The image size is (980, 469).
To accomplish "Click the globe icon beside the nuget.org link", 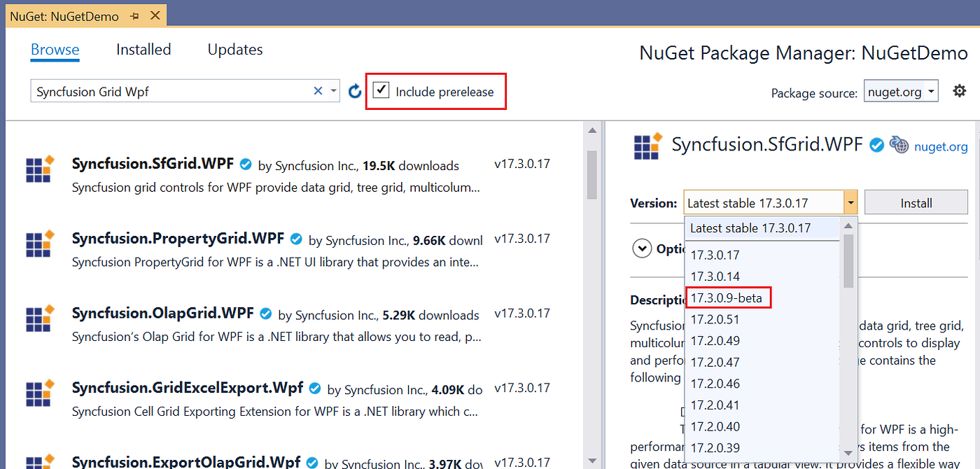I will point(899,146).
